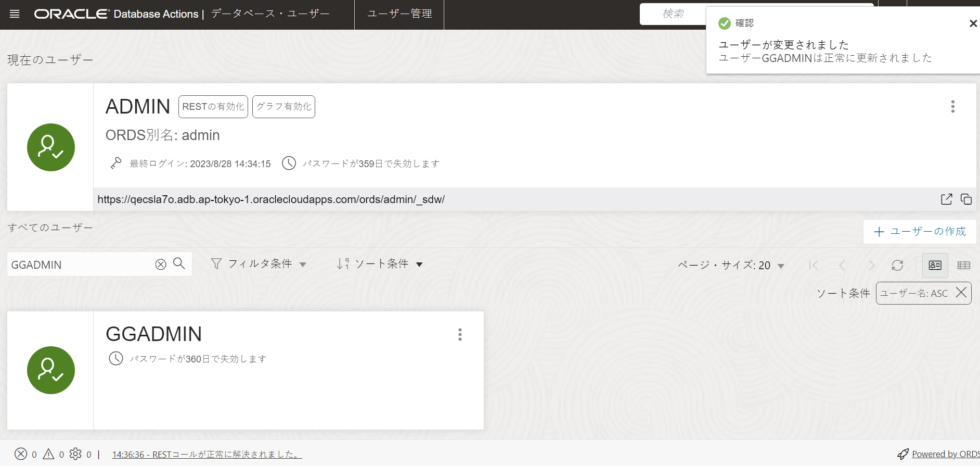Viewport: 980px width, 466px height.
Task: Click パスワードが360日で失効します text
Action: [198, 359]
